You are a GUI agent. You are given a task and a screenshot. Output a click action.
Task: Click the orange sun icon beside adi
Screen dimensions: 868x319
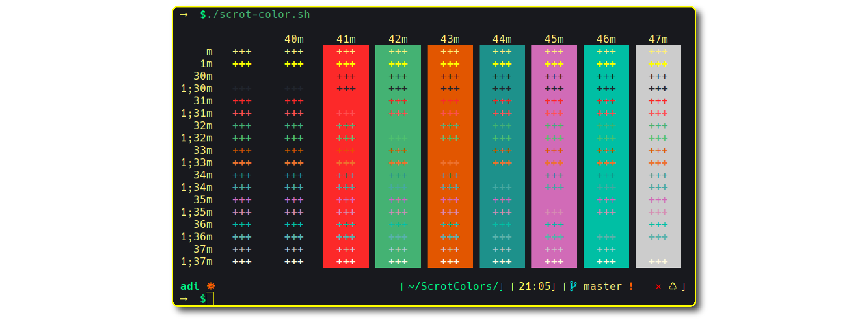(x=211, y=286)
